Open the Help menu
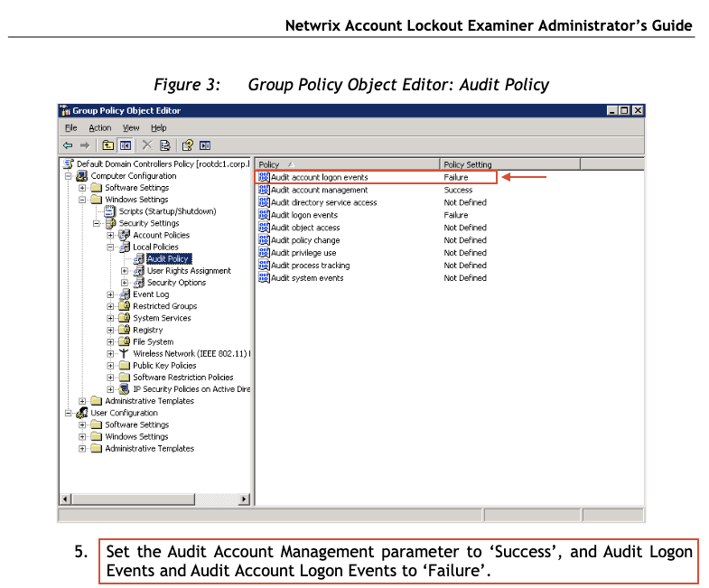The height and width of the screenshot is (588, 709). (159, 128)
